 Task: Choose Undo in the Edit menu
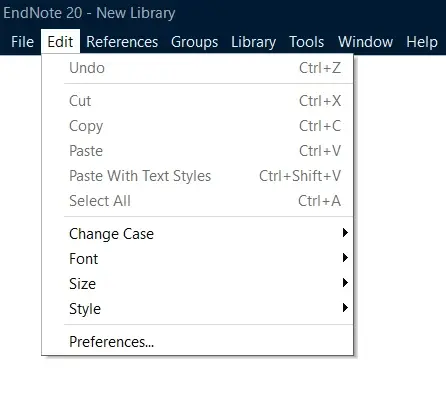pos(197,68)
